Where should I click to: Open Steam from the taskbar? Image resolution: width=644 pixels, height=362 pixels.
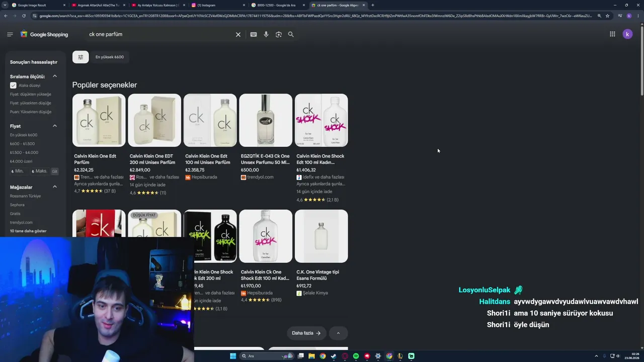[334, 356]
